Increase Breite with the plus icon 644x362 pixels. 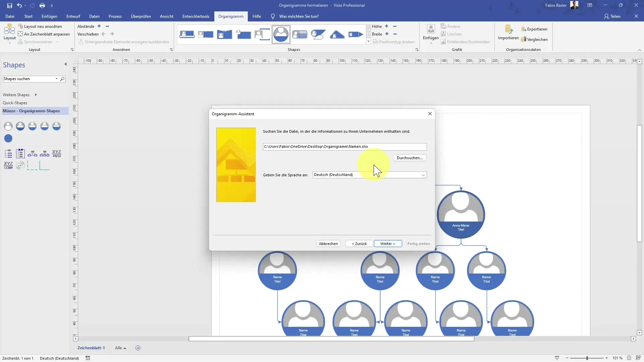pyautogui.click(x=387, y=34)
